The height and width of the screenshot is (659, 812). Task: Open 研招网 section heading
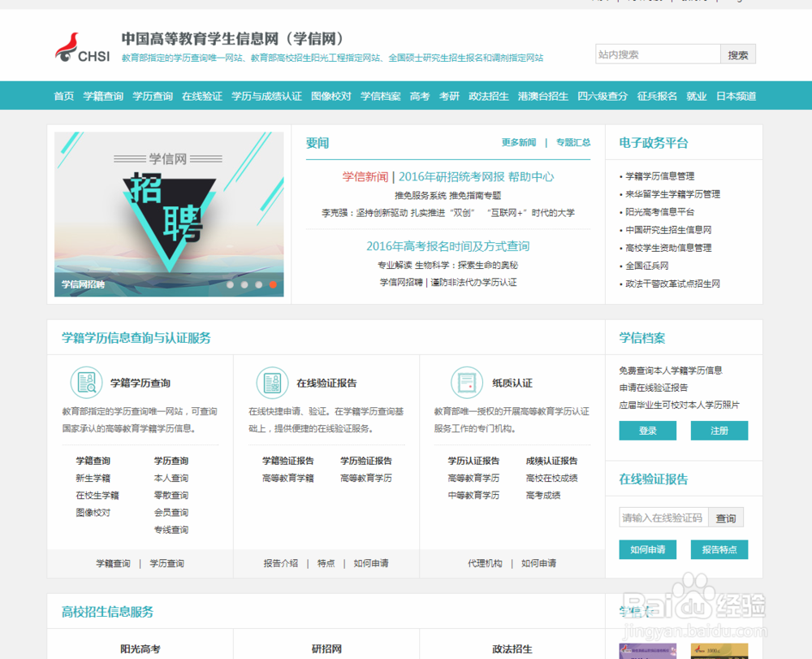coord(326,648)
